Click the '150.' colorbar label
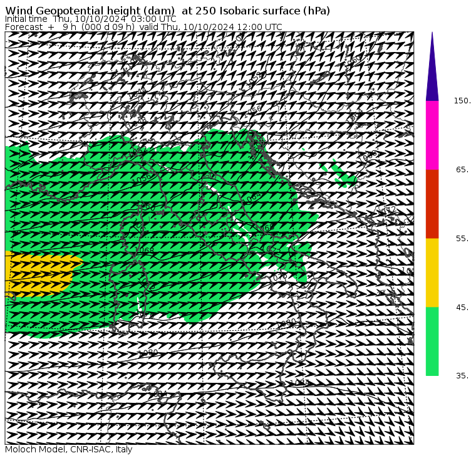 pos(462,101)
